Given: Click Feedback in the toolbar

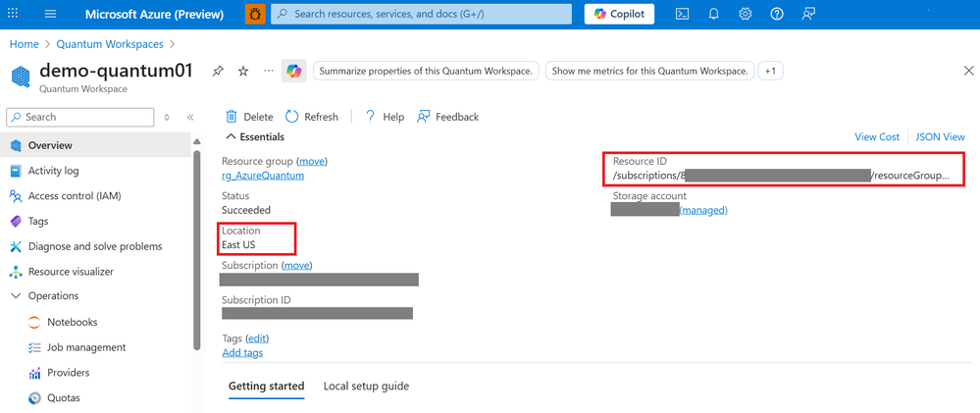Looking at the screenshot, I should click(x=447, y=117).
